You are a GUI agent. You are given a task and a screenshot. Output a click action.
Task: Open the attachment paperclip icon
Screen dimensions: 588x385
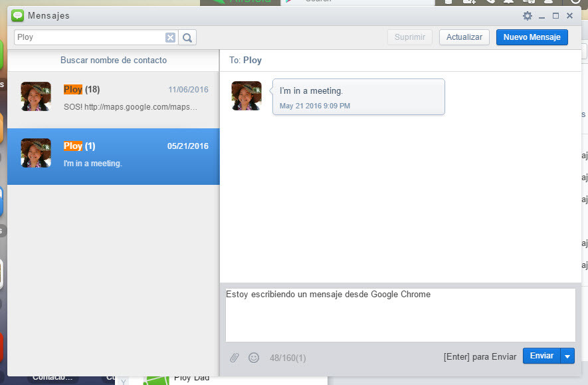(x=234, y=358)
